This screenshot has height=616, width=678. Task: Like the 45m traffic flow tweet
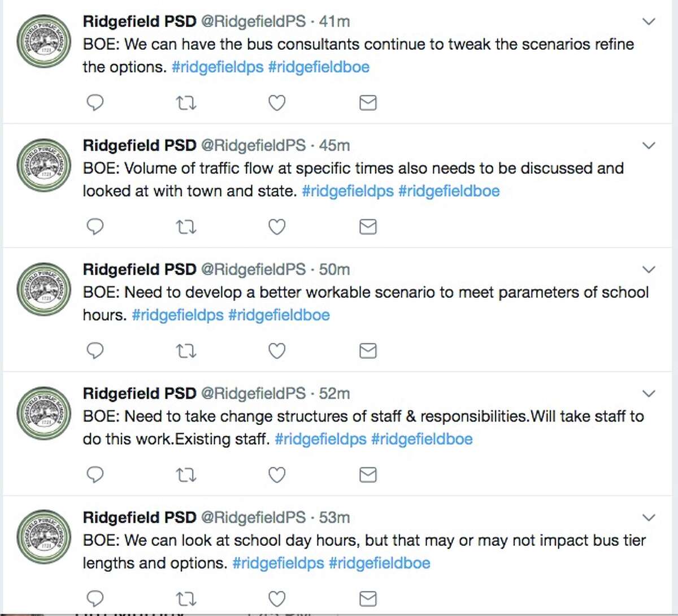click(x=277, y=227)
